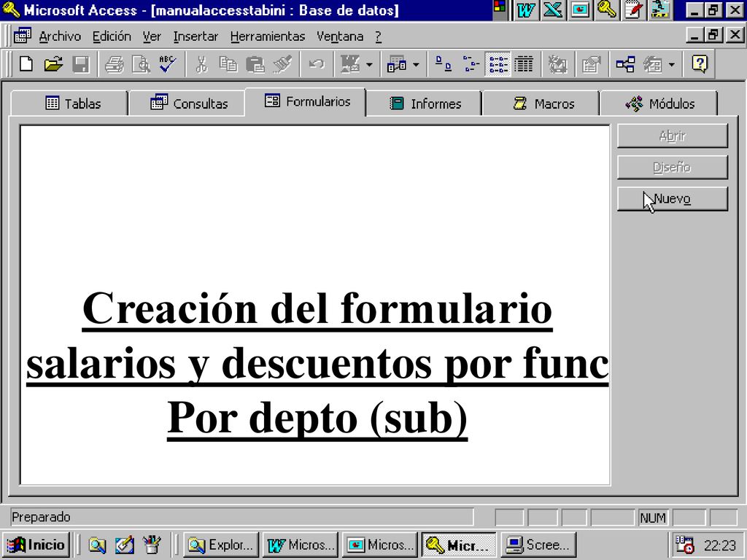Switch to the Explor... taskbar window

[x=221, y=544]
